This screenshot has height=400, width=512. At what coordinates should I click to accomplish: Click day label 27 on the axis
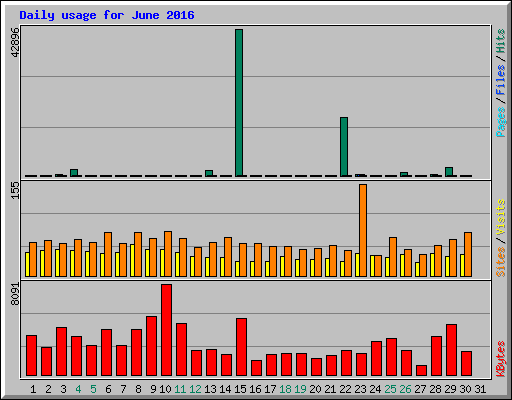(420, 389)
